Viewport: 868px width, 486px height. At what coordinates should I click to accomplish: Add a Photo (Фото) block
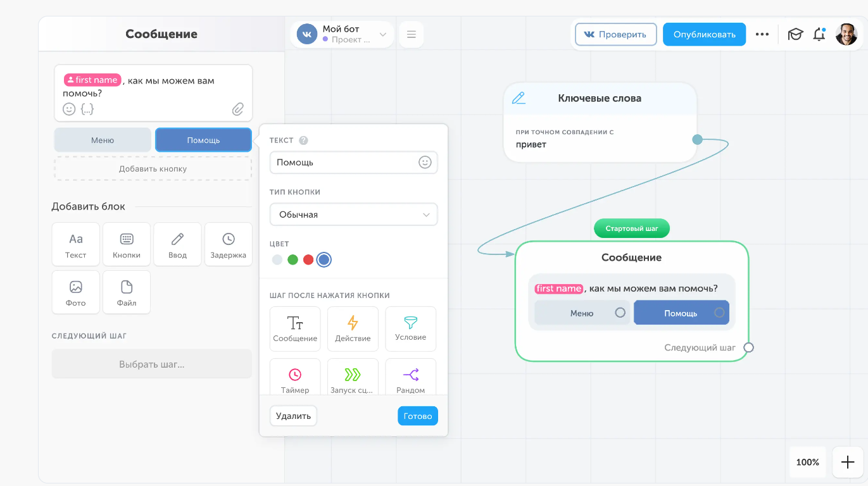click(x=76, y=292)
